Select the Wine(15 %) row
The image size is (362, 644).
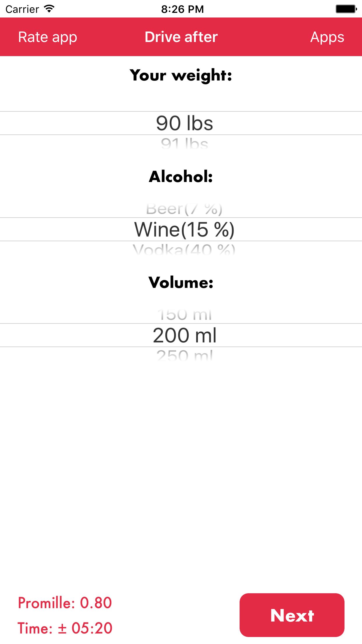(184, 230)
